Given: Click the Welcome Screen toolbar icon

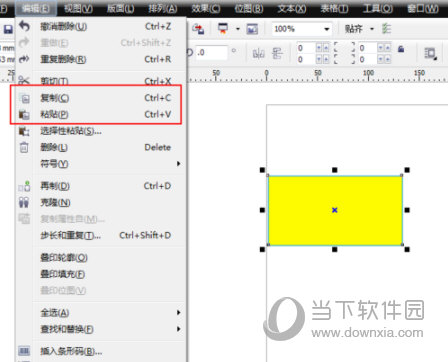Looking at the screenshot, I should 252,29.
